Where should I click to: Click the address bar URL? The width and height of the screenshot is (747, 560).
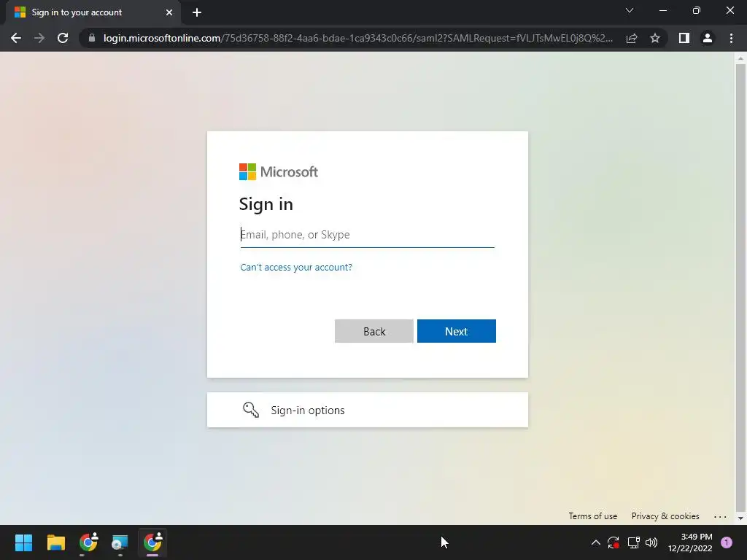click(x=357, y=38)
